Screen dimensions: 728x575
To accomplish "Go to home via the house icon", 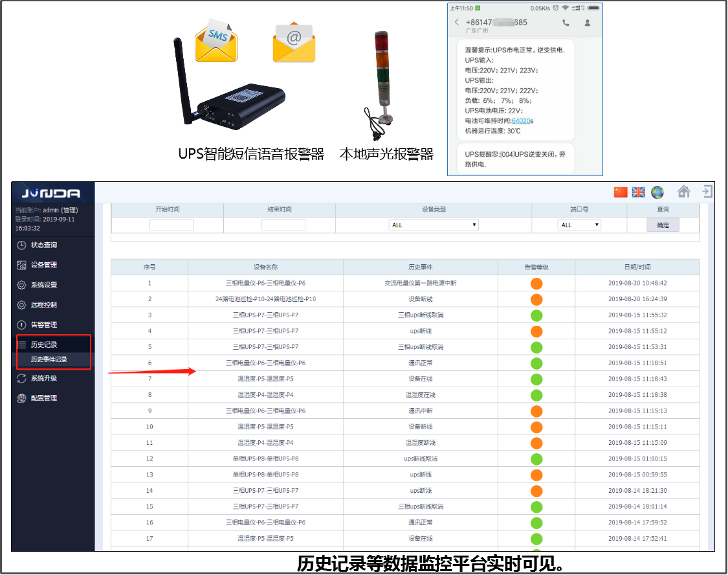I will (x=683, y=192).
